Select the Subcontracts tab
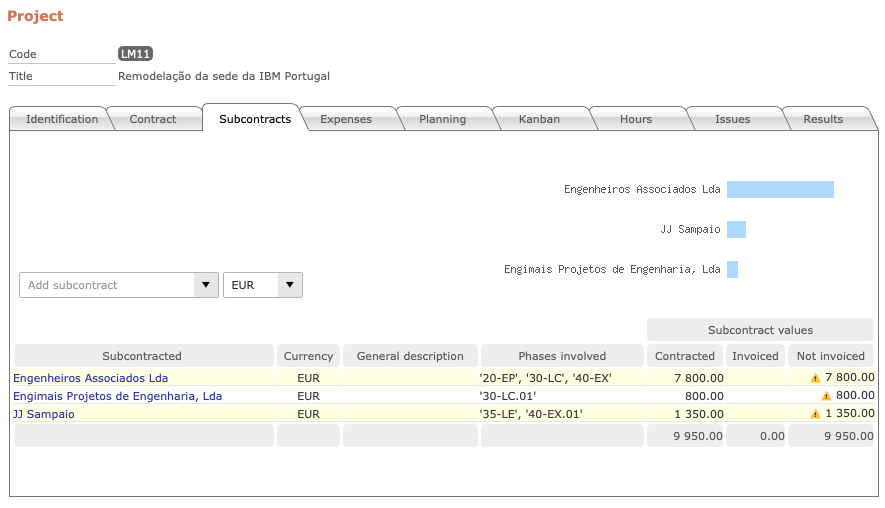 point(255,119)
